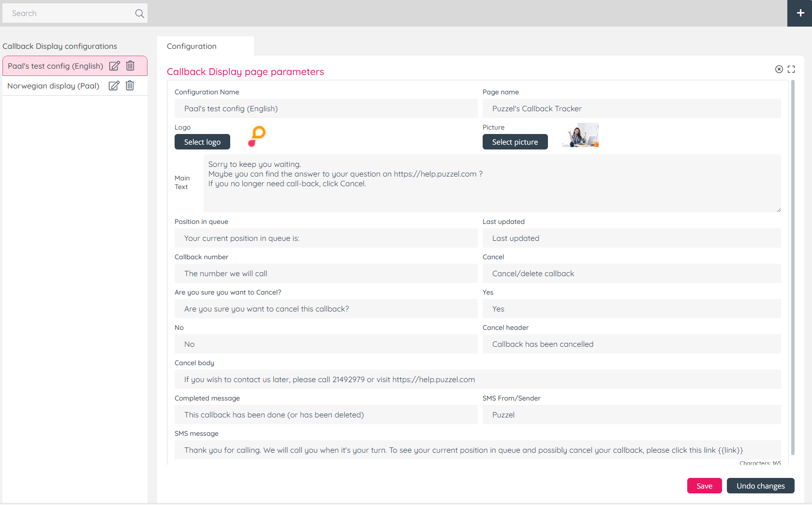Delete Paal's test config (English)

pyautogui.click(x=131, y=66)
